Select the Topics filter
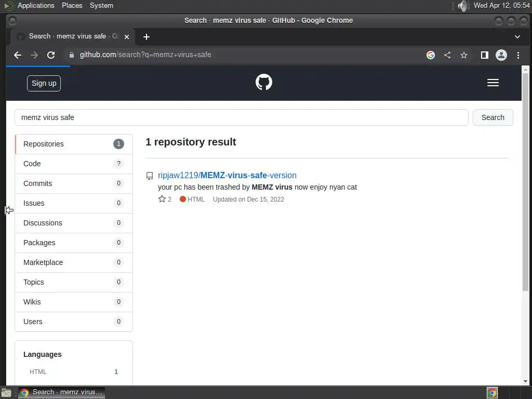 pyautogui.click(x=74, y=282)
